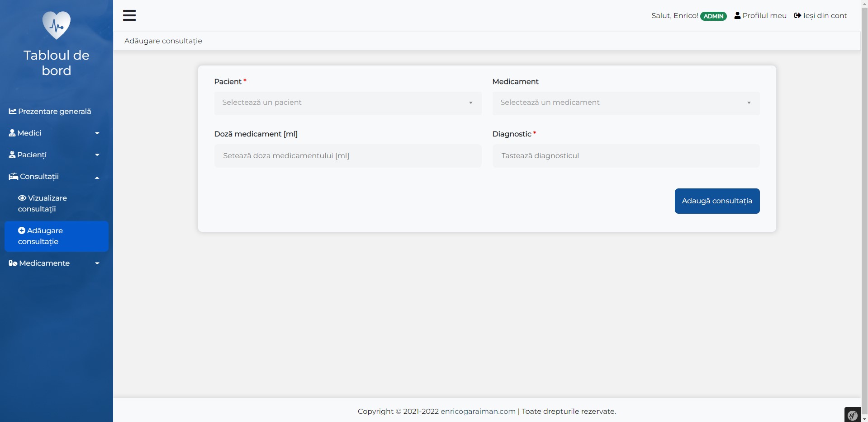Click the plus icon for Adăugare consultație

click(22, 230)
